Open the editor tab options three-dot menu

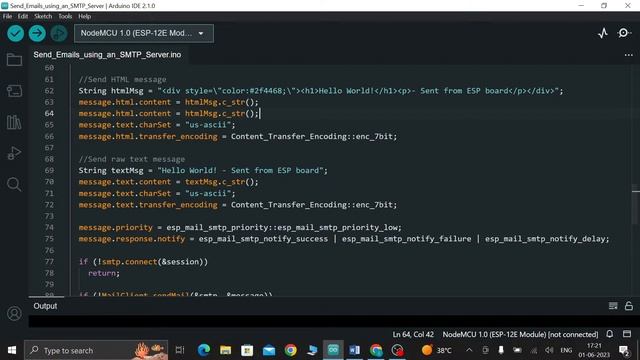(629, 55)
